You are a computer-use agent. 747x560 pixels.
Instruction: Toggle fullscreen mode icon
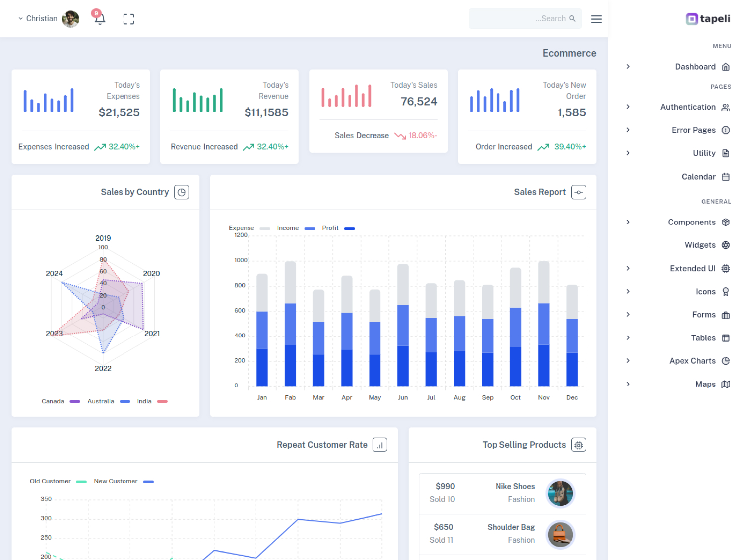click(128, 19)
